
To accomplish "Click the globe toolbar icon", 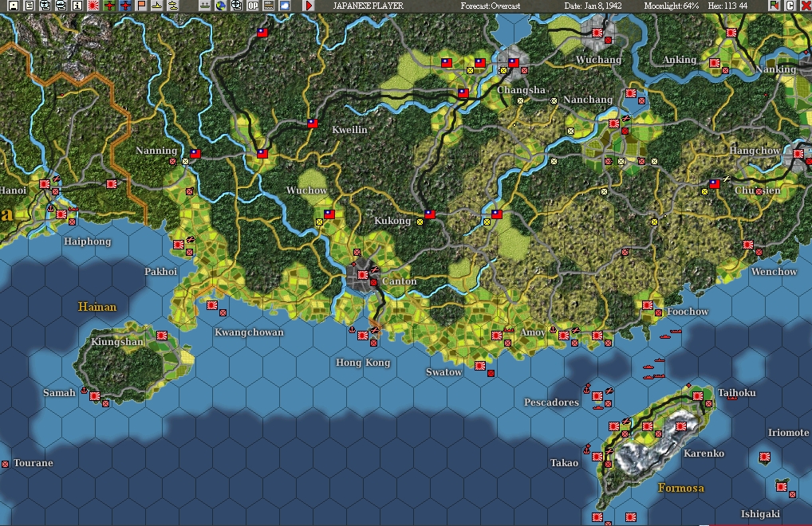I will [221, 6].
